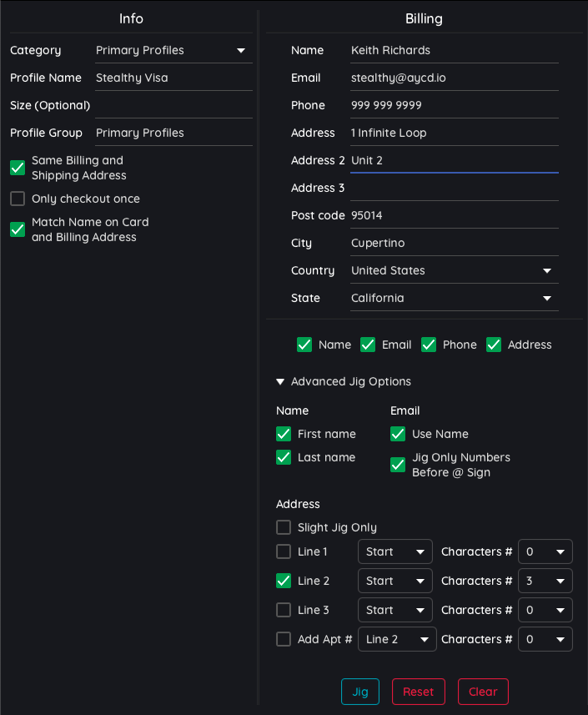Disable the Line 2 jig checkbox
The width and height of the screenshot is (588, 715).
284,581
